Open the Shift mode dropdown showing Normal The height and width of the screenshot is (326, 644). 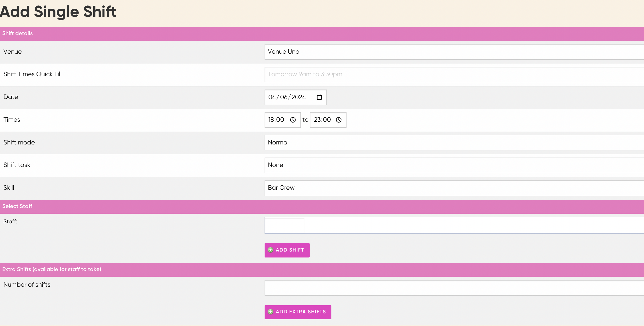coord(454,143)
